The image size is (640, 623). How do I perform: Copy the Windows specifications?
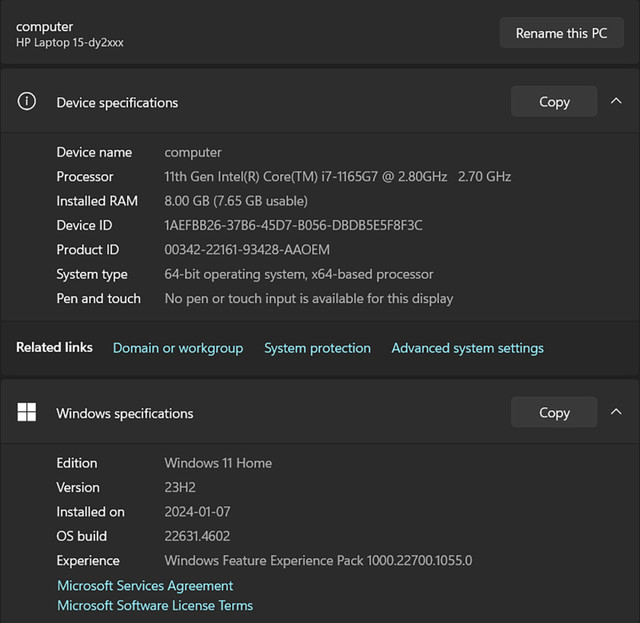(x=554, y=412)
